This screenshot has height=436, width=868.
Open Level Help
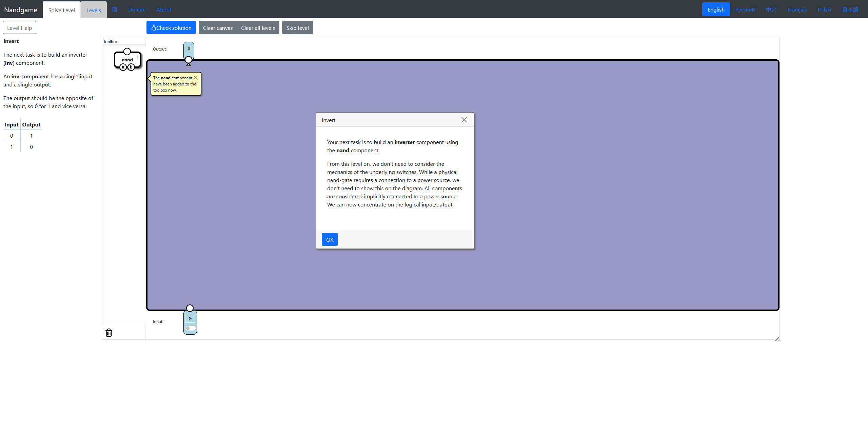pyautogui.click(x=19, y=28)
